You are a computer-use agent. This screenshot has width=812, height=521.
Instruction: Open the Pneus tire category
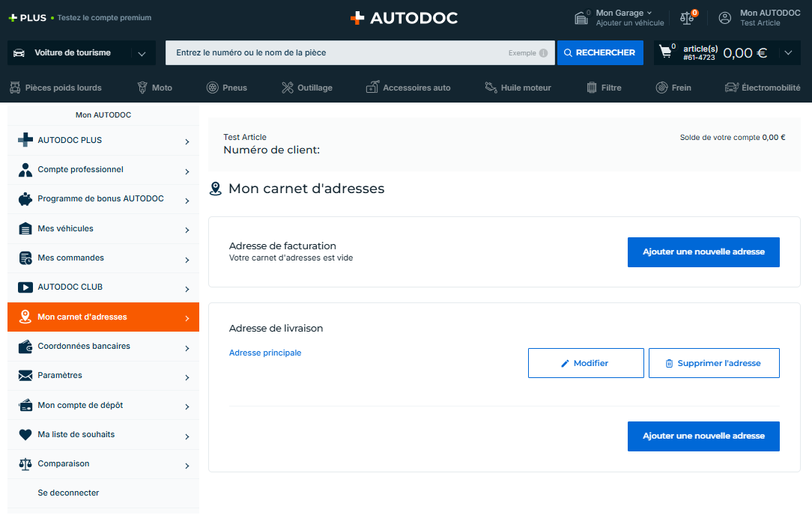pyautogui.click(x=227, y=88)
